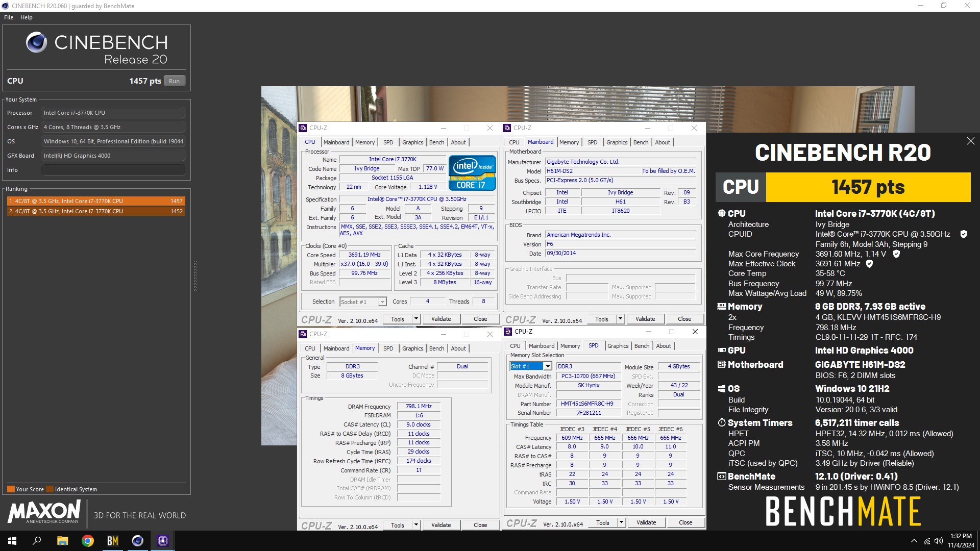This screenshot has height=551, width=980.
Task: Click the Core Speed value 3691.19 MHz
Action: [364, 255]
